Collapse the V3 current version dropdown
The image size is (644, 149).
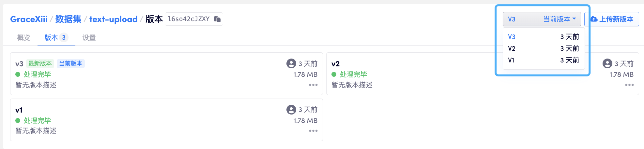click(x=542, y=19)
